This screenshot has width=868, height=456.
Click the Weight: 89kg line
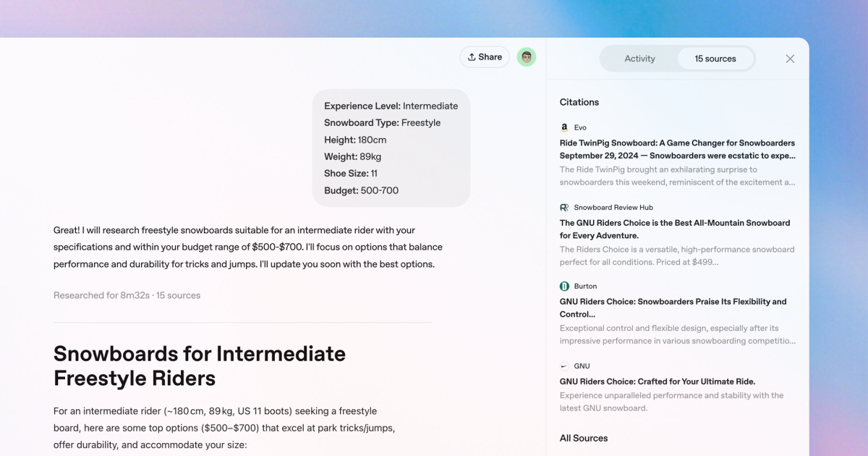353,156
